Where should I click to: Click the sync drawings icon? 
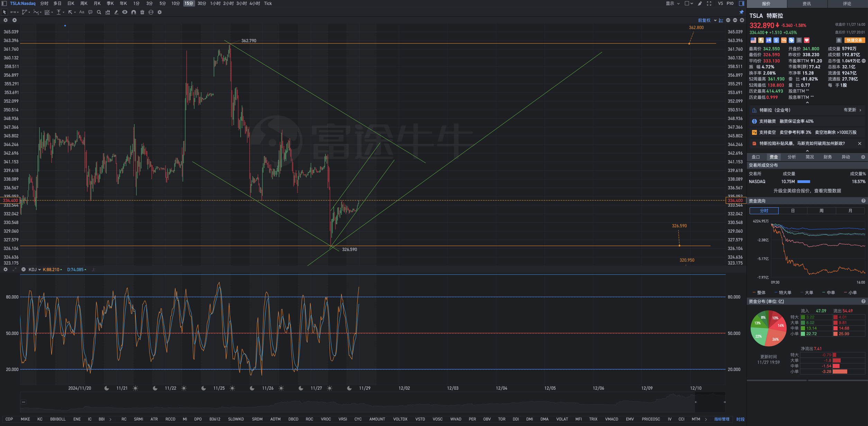click(151, 12)
